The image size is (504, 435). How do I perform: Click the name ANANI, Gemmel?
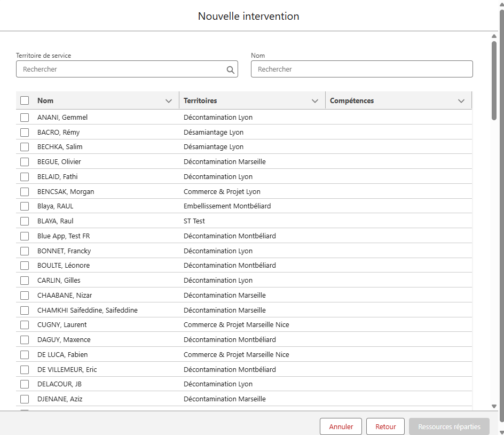62,118
